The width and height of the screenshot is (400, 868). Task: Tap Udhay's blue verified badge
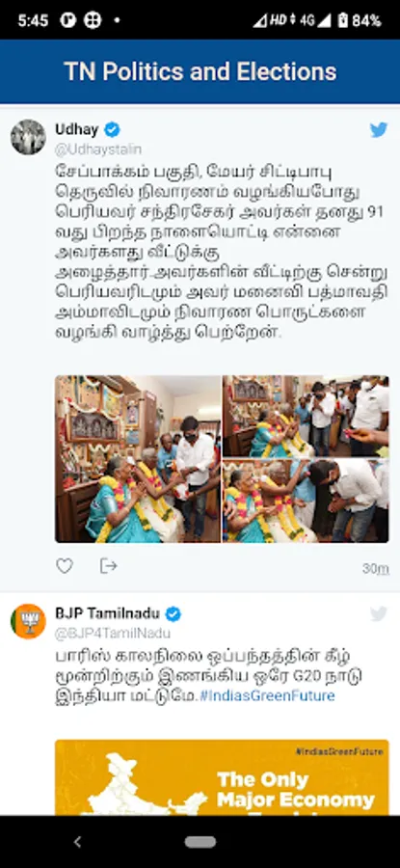[x=113, y=130]
